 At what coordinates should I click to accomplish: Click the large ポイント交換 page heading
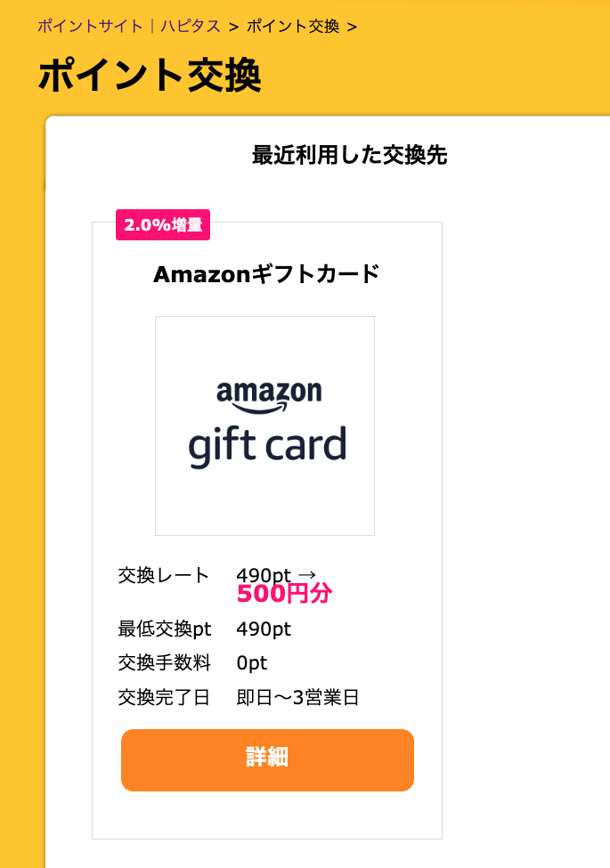pyautogui.click(x=149, y=77)
